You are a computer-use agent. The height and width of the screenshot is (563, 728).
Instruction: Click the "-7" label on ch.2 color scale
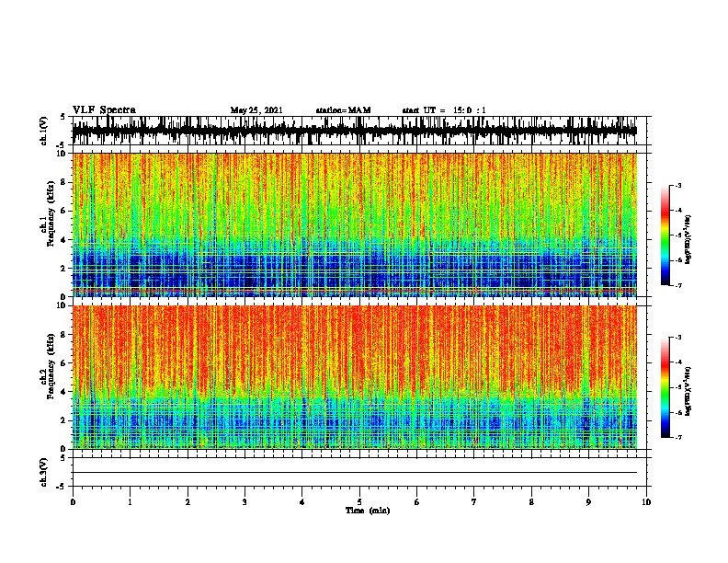pos(677,438)
